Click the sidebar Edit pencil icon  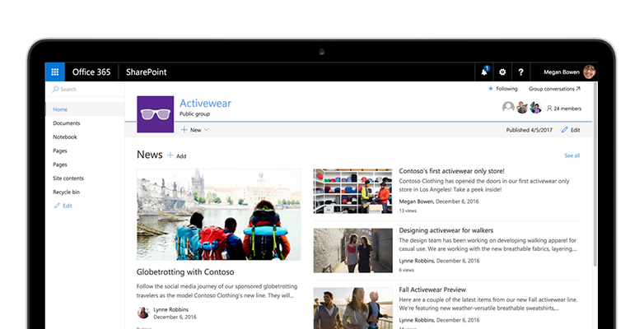(x=57, y=206)
